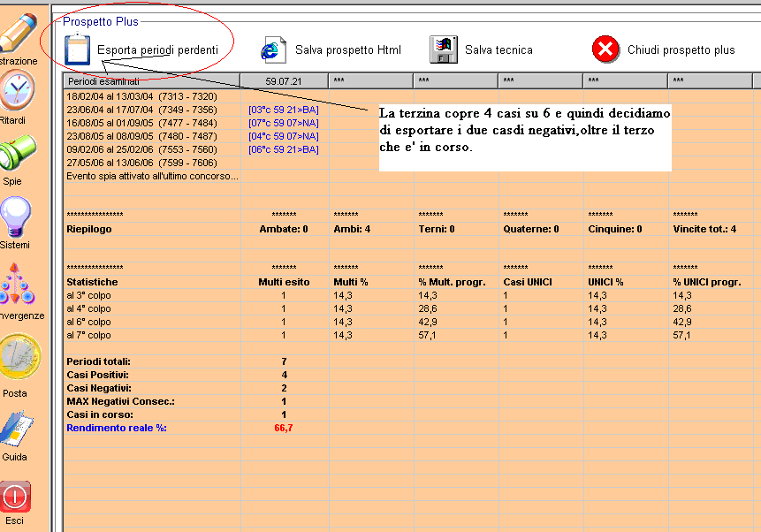Click the 'Multi esito' statistics heading
This screenshot has height=532, width=761.
(284, 282)
